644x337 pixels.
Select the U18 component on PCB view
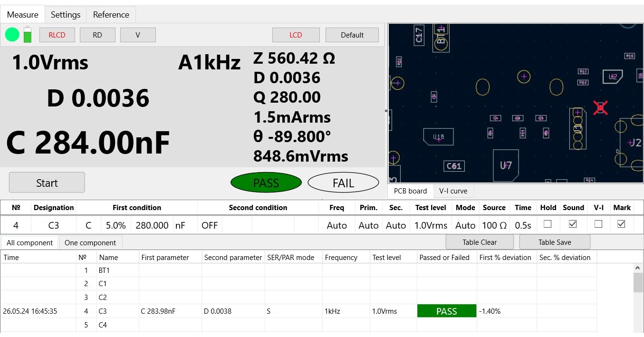point(438,137)
